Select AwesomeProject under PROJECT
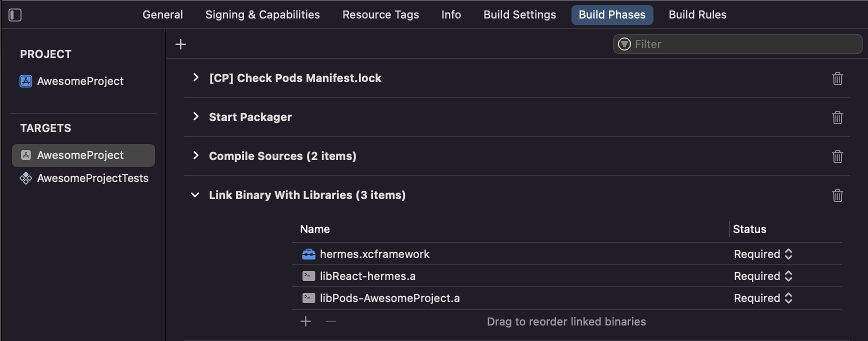The height and width of the screenshot is (341, 868). coord(80,81)
